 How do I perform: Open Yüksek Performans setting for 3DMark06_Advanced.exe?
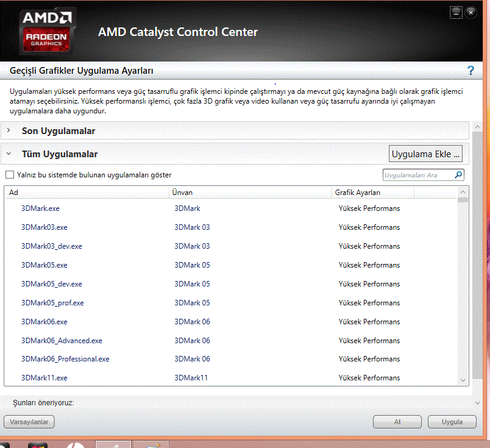click(x=369, y=341)
